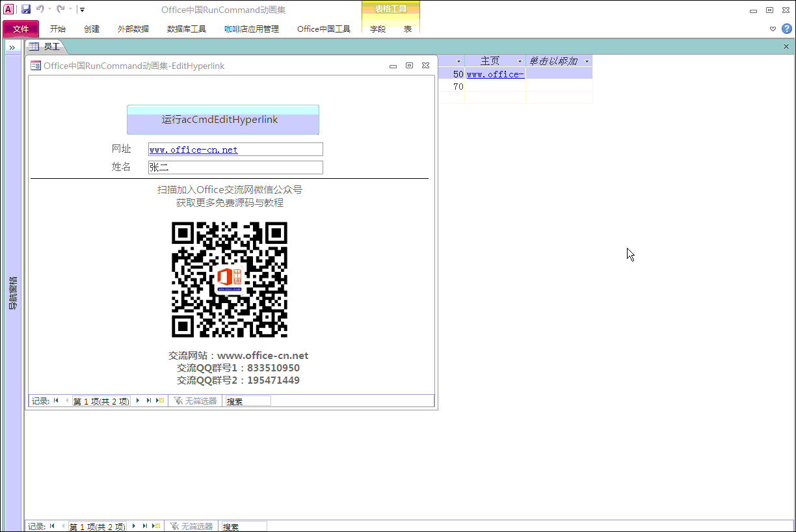Viewport: 796px width, 532px height.
Task: Click 无筛选器 at bottom of 员工 table
Action: pos(191,527)
